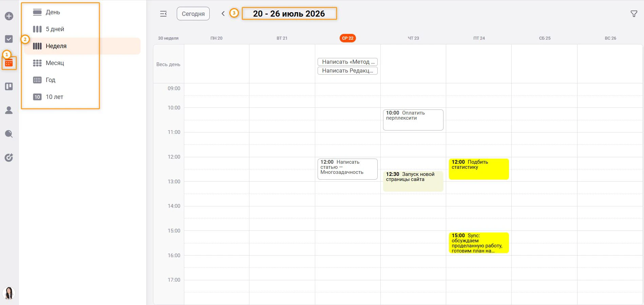Open the 12:00 Подбить статистику event
Image resolution: width=644 pixels, height=305 pixels.
coord(479,169)
